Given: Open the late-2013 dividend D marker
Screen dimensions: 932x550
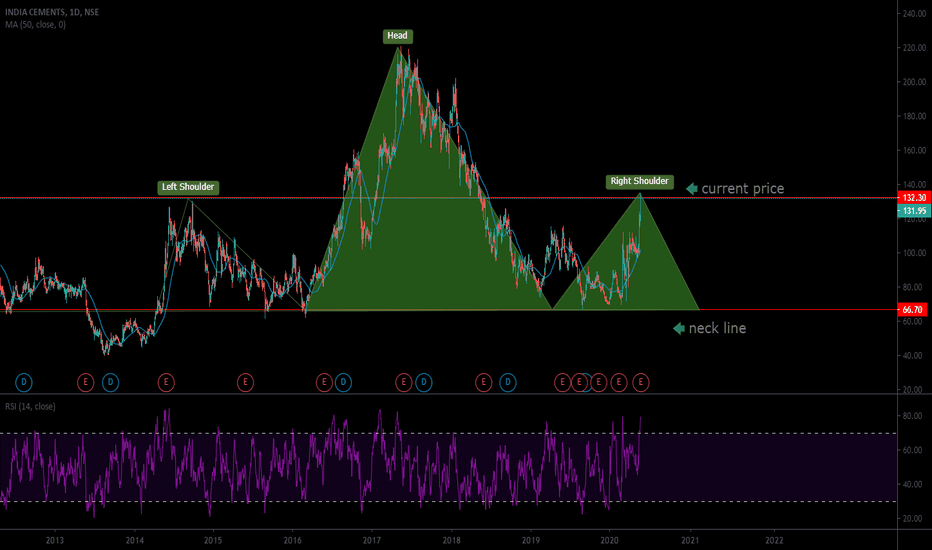Looking at the screenshot, I should [x=111, y=382].
